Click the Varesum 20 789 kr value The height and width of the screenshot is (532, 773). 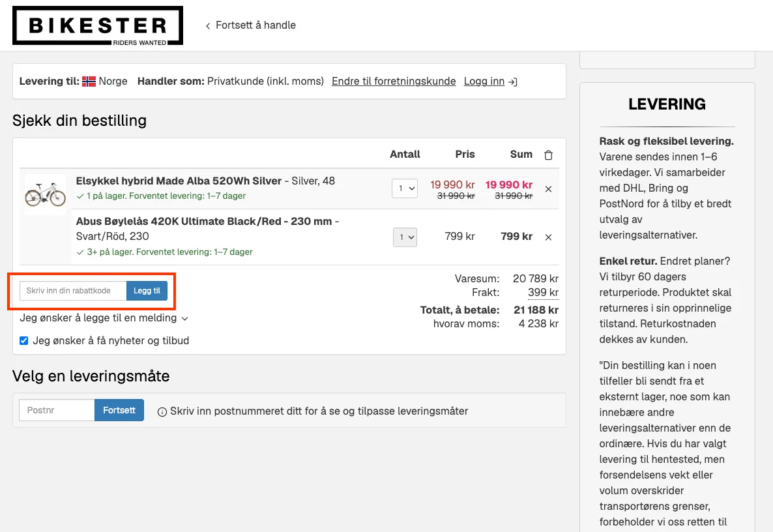click(535, 278)
